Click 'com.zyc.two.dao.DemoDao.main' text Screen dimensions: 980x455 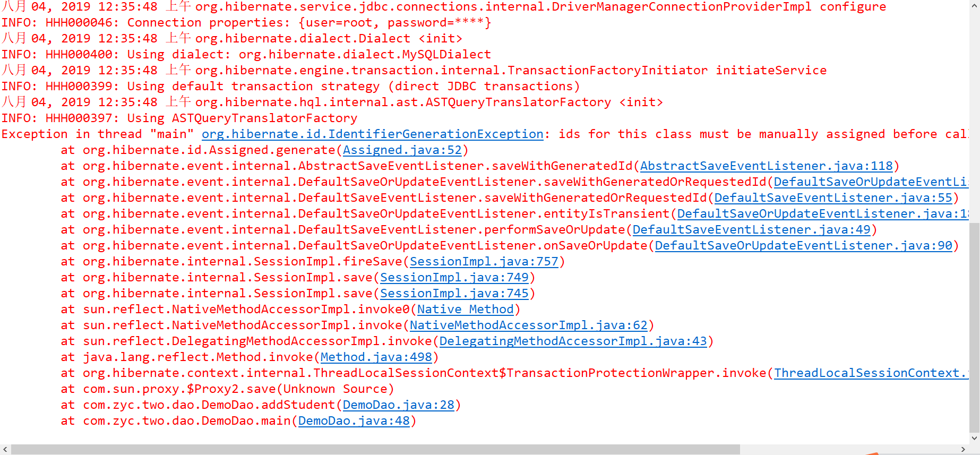187,420
